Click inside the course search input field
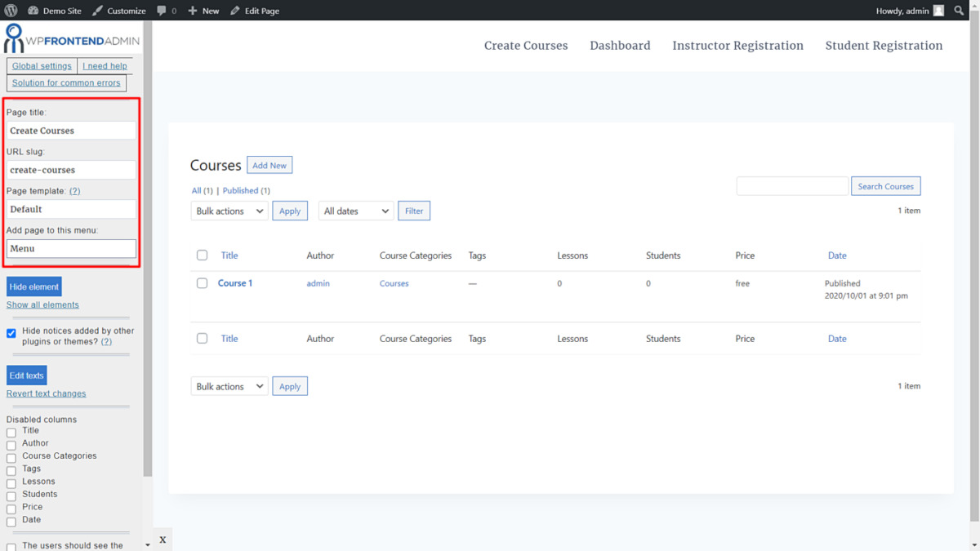The width and height of the screenshot is (980, 551). 791,185
